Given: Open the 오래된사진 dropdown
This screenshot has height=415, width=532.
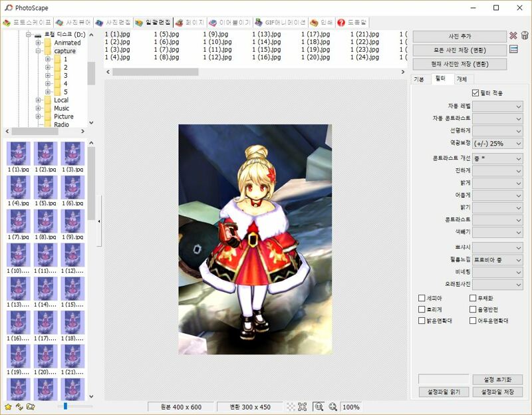Looking at the screenshot, I should pyautogui.click(x=497, y=285).
